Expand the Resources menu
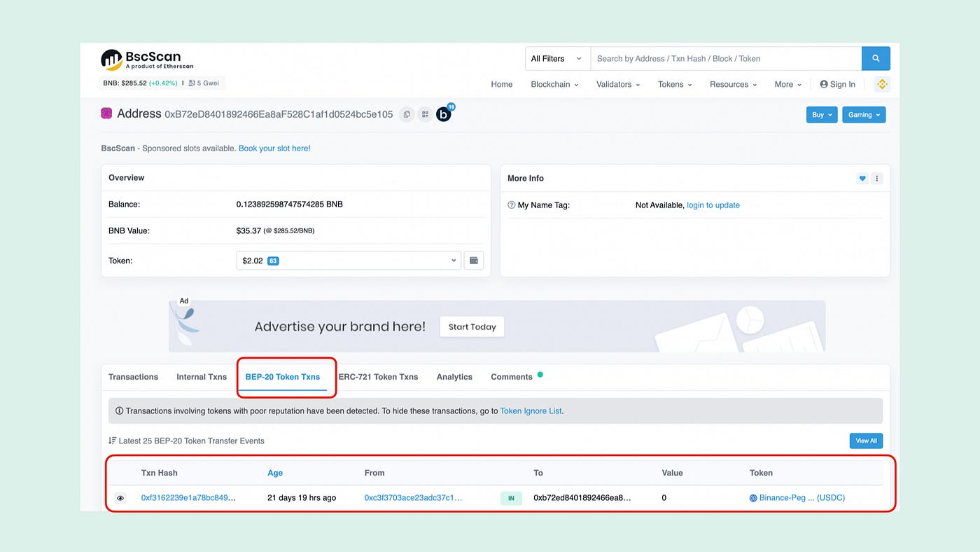The image size is (980, 552). pyautogui.click(x=733, y=84)
